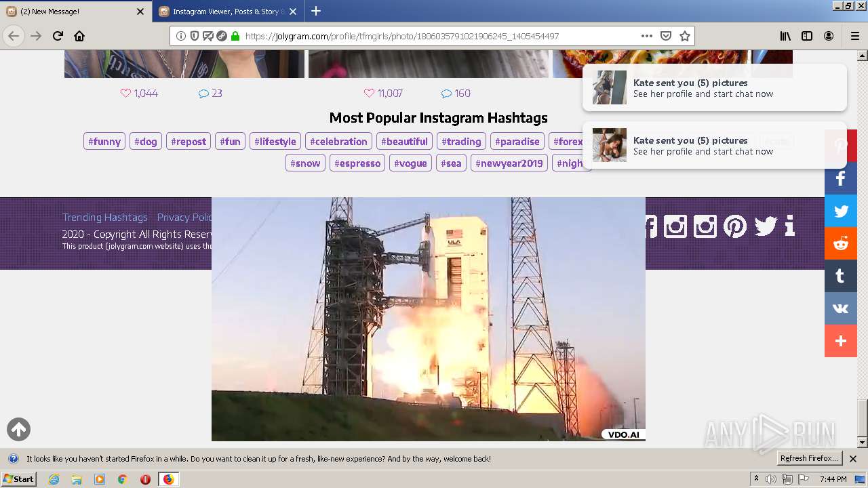Toggle the Firefox sidebar view
This screenshot has height=488, width=868.
coord(807,36)
